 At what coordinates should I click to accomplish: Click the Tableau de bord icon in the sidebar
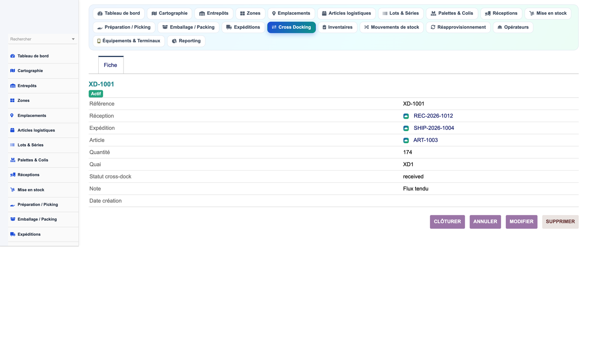pyautogui.click(x=13, y=56)
